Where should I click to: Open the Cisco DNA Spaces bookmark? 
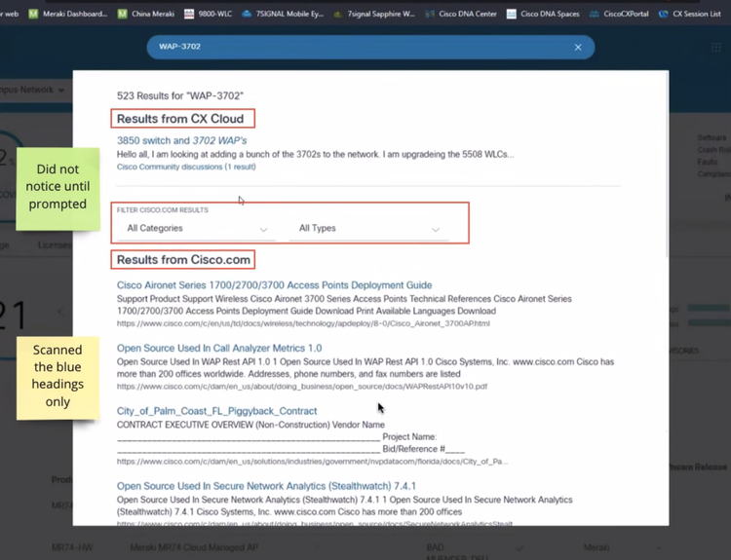[x=543, y=14]
